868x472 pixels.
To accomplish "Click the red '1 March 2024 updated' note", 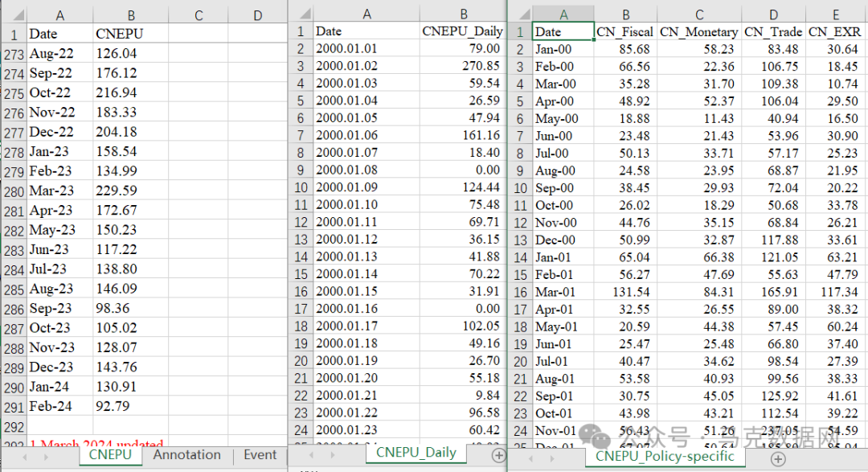I will 96,444.
